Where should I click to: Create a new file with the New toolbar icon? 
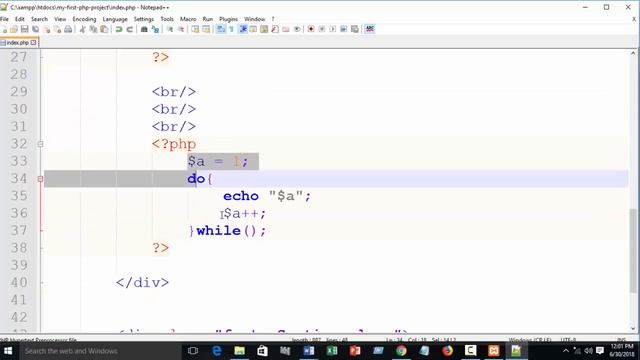(4, 29)
